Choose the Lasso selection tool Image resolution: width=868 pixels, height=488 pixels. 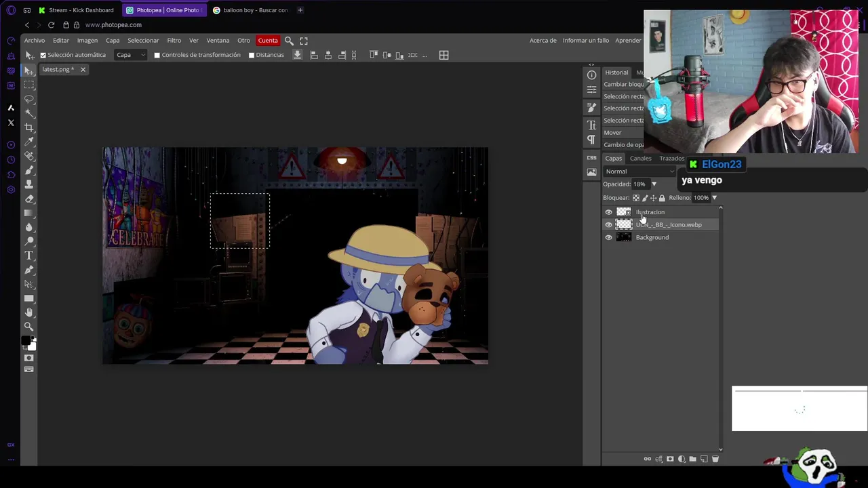pos(29,99)
